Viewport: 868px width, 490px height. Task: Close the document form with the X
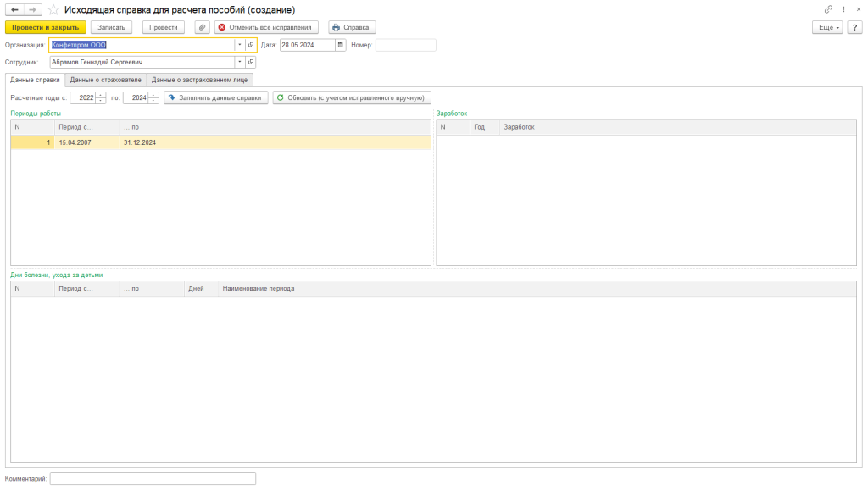point(859,9)
